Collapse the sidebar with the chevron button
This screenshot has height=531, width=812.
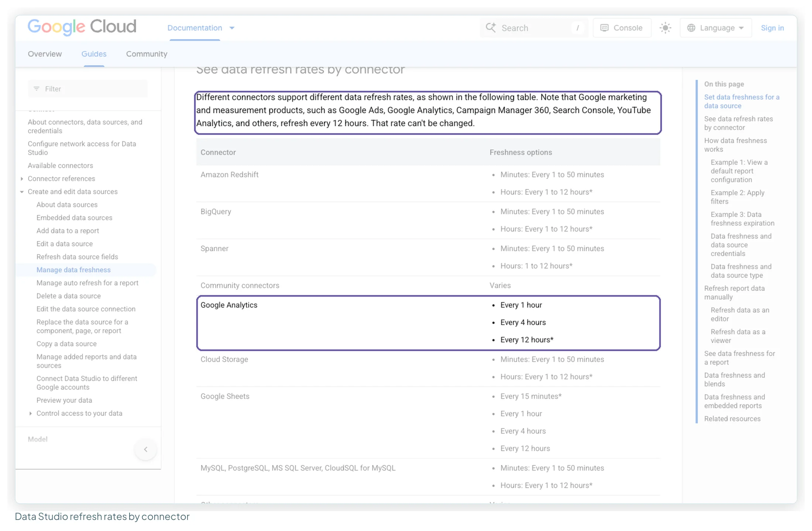[x=145, y=449]
